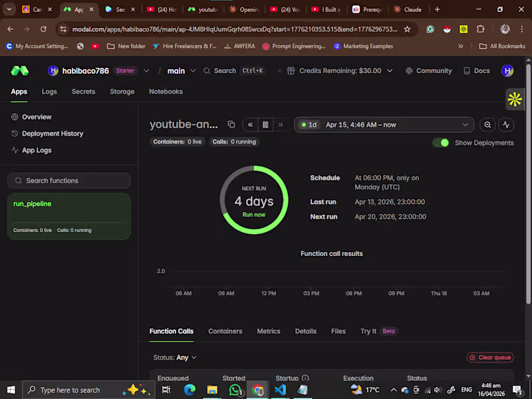Switch to the Claude browser tab
The image size is (532, 399).
[x=408, y=9]
